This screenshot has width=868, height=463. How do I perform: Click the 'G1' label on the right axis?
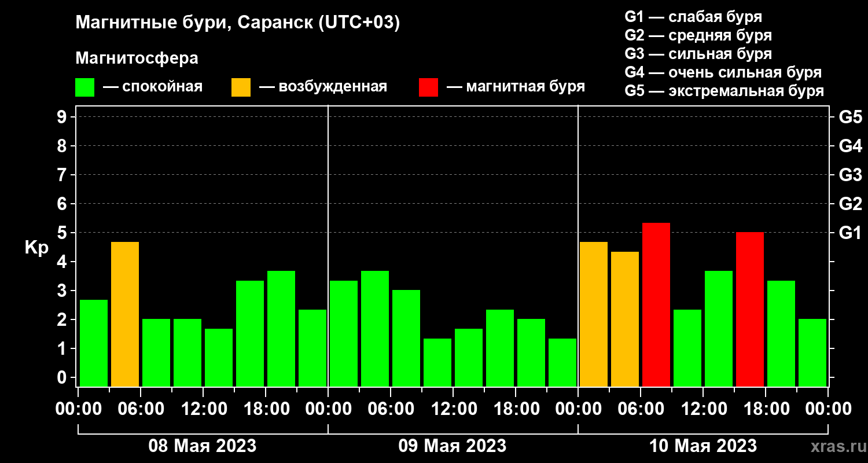(x=850, y=233)
